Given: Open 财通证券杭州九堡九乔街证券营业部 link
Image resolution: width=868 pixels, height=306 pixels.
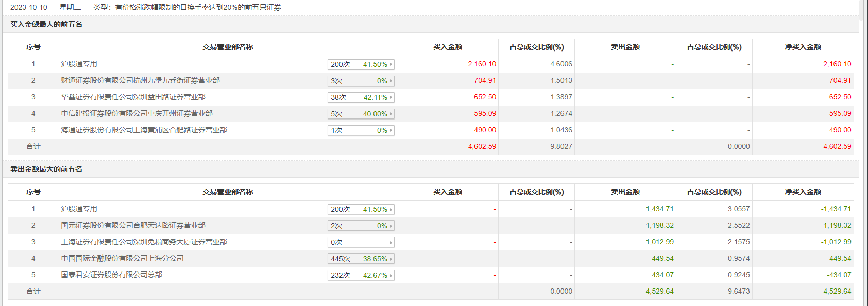Looking at the screenshot, I should tap(140, 81).
